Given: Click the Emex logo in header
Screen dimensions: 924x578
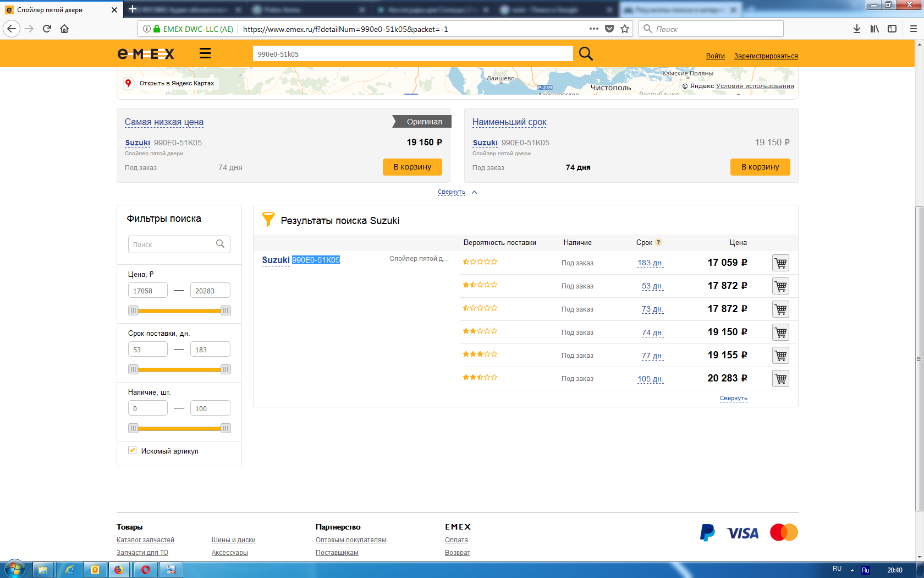Looking at the screenshot, I should pyautogui.click(x=146, y=53).
